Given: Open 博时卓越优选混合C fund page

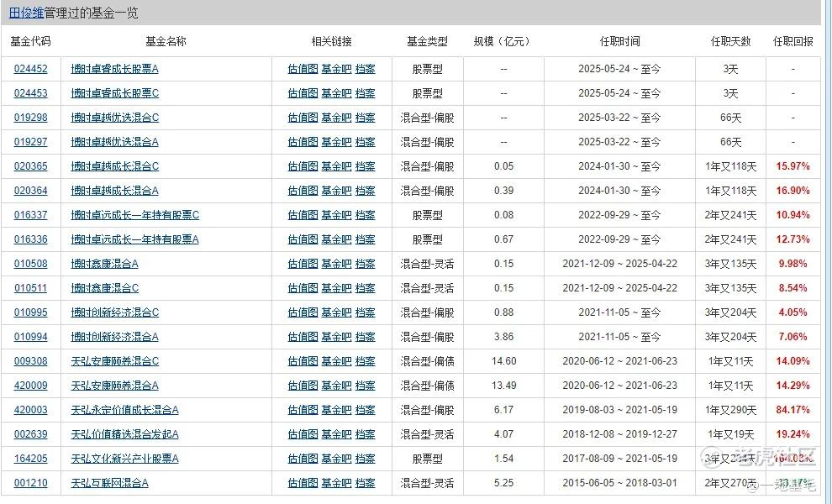Looking at the screenshot, I should (114, 118).
